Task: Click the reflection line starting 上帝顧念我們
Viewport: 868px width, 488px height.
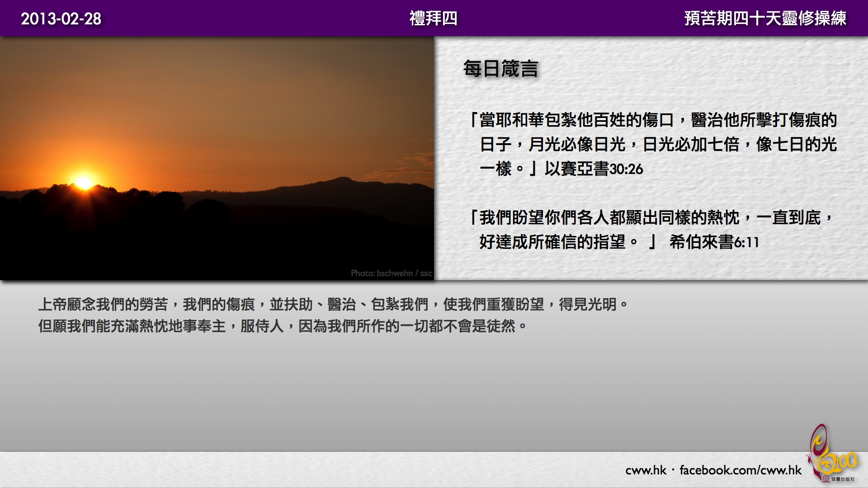Action: tap(333, 305)
